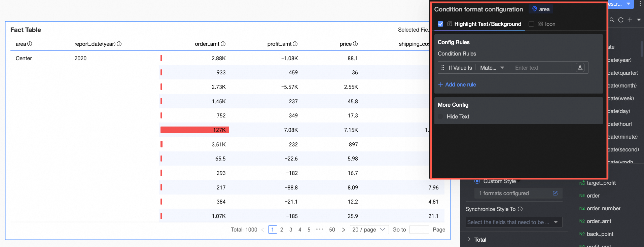Select the date(quarter) field in the list
Image resolution: width=644 pixels, height=247 pixels.
point(623,73)
